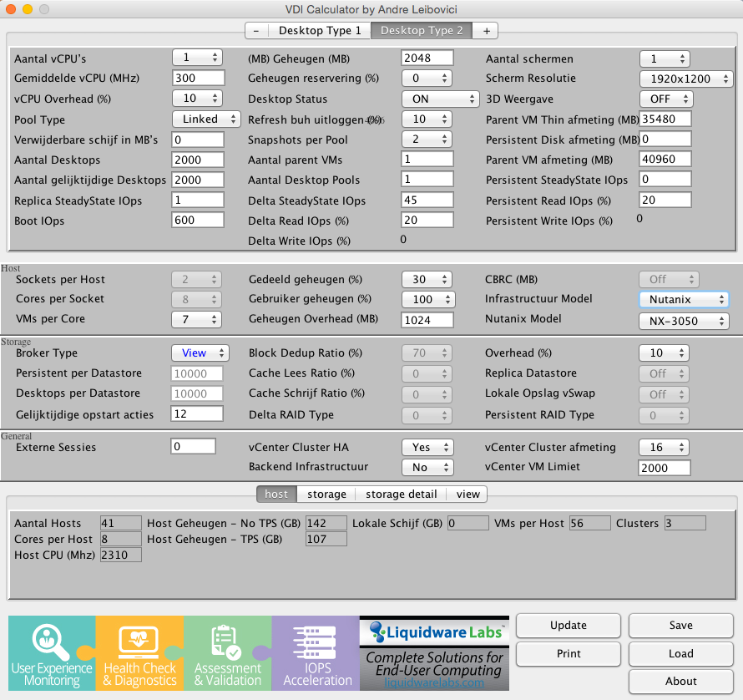Click the Load button
Image resolution: width=743 pixels, height=700 pixels.
coord(681,653)
